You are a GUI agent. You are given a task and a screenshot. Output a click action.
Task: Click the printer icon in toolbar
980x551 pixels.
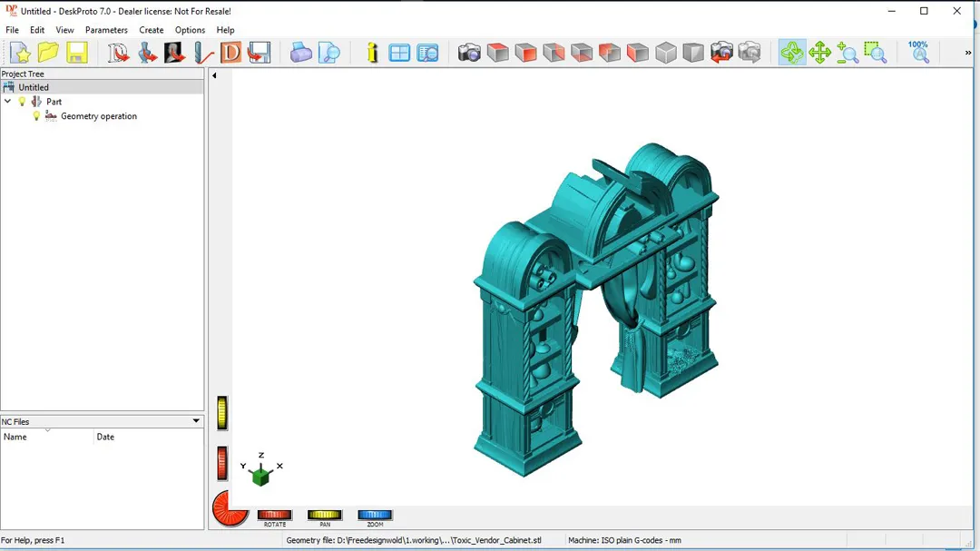[301, 53]
